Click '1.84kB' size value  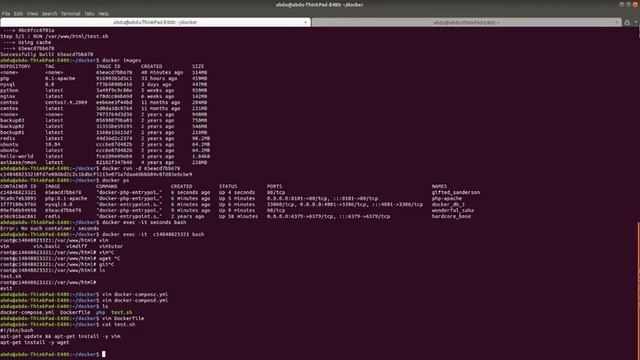201,156
